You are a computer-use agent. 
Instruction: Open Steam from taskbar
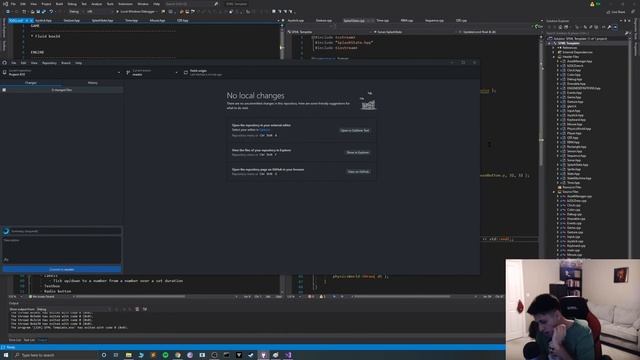pyautogui.click(x=251, y=355)
